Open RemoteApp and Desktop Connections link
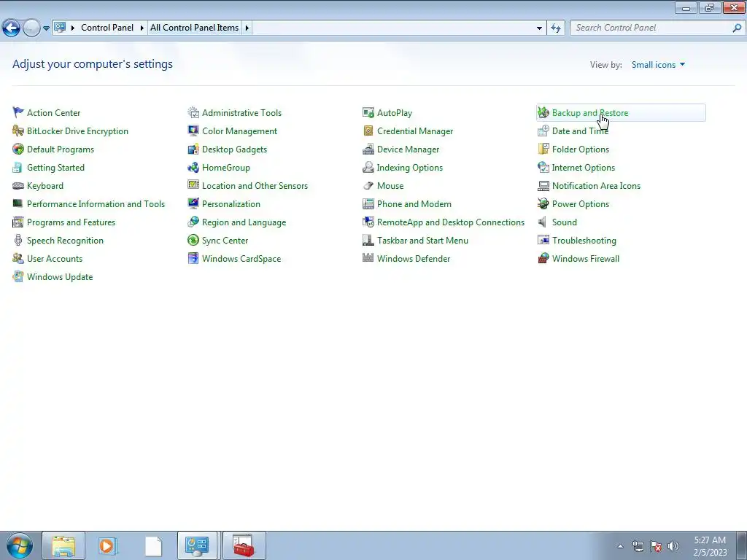This screenshot has height=560, width=747. click(451, 222)
